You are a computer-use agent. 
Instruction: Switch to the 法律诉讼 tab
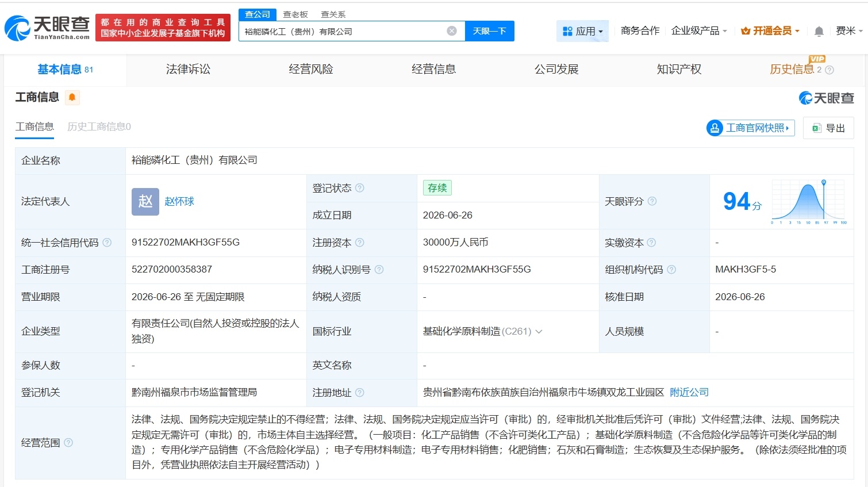click(188, 70)
